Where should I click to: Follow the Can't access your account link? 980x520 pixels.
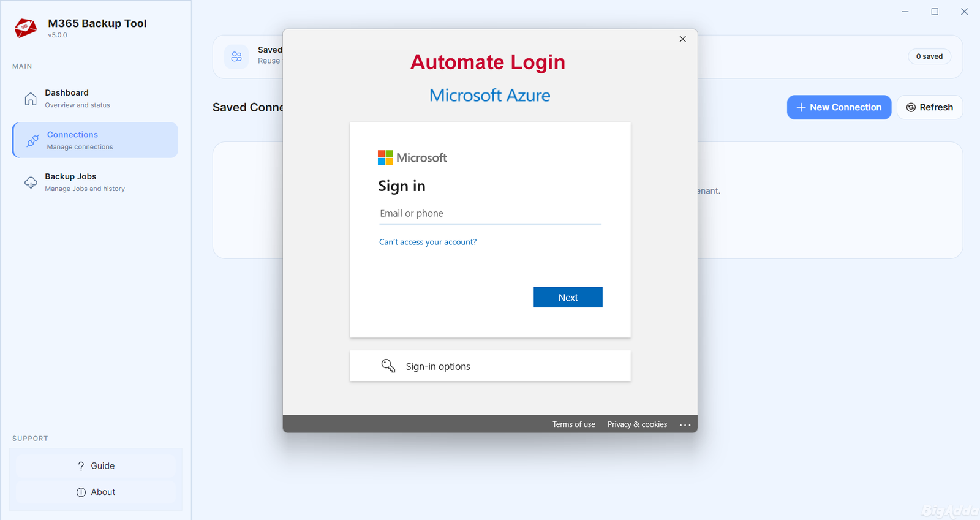pyautogui.click(x=428, y=242)
